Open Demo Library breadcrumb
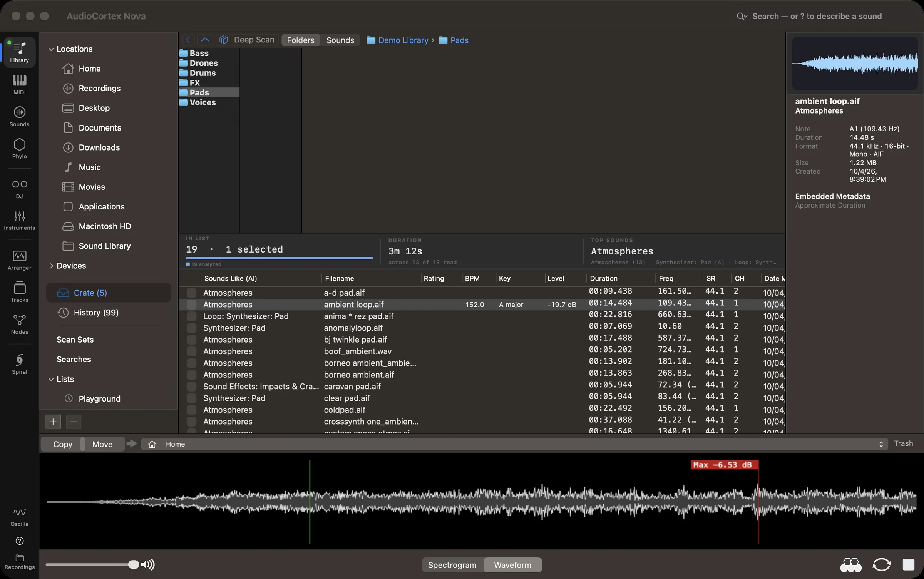Viewport: 924px width, 579px height. point(398,40)
